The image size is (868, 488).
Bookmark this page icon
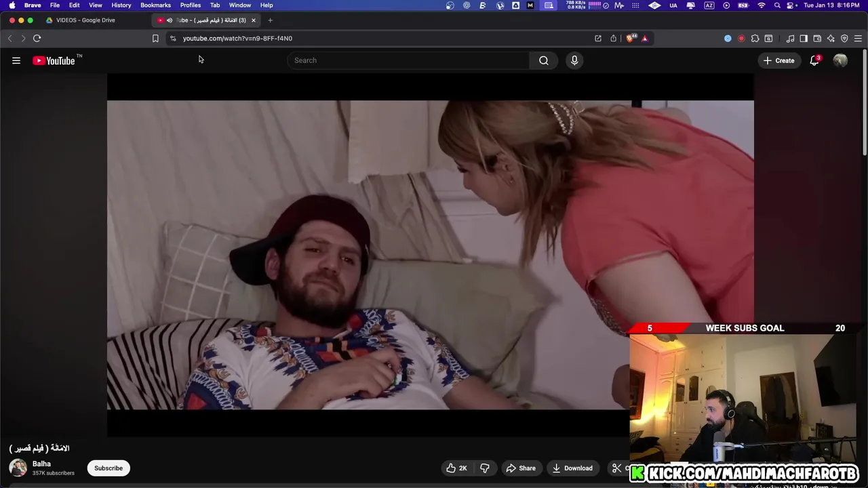point(155,39)
